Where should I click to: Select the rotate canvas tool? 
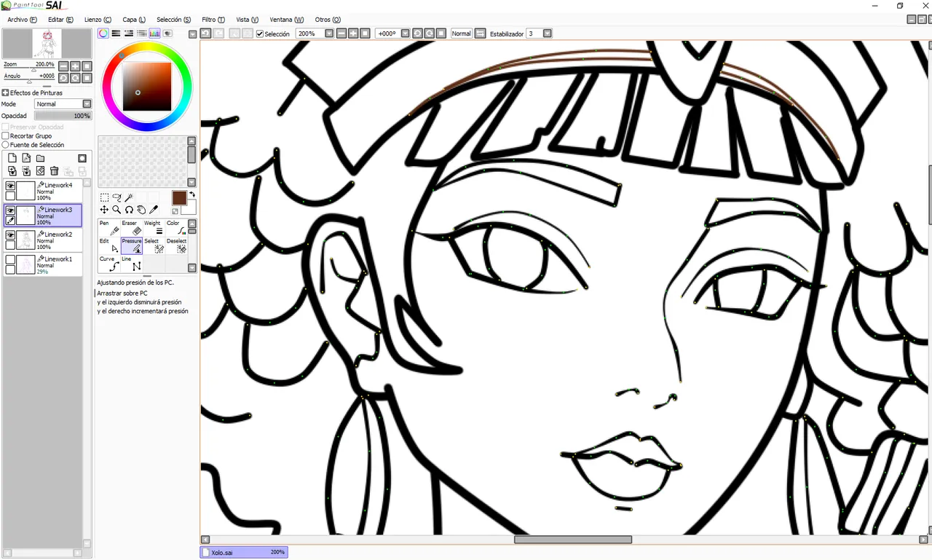129,210
